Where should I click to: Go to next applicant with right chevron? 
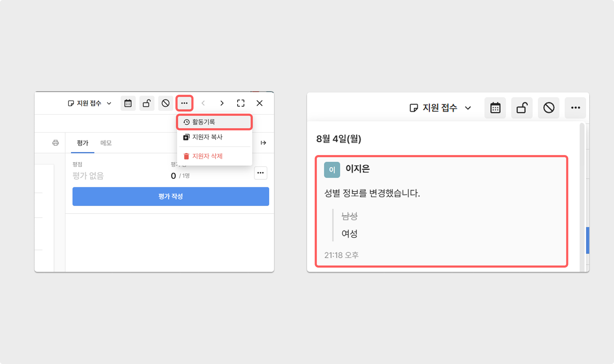(222, 103)
